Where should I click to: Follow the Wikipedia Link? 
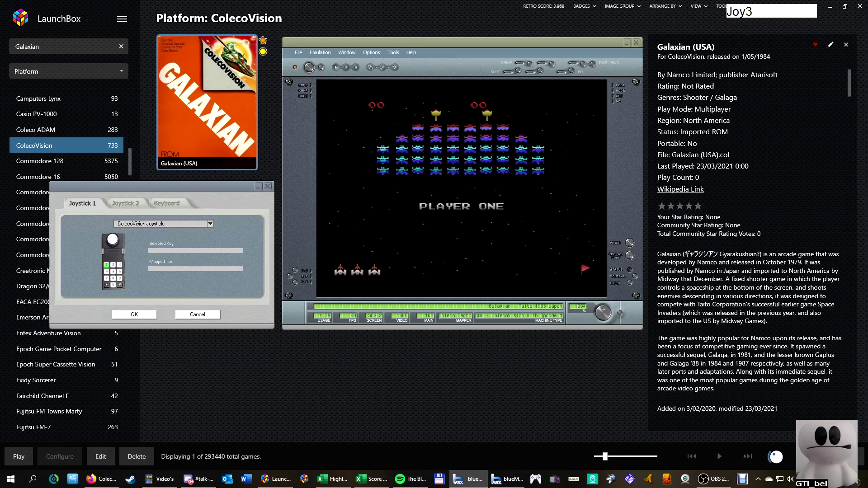680,189
